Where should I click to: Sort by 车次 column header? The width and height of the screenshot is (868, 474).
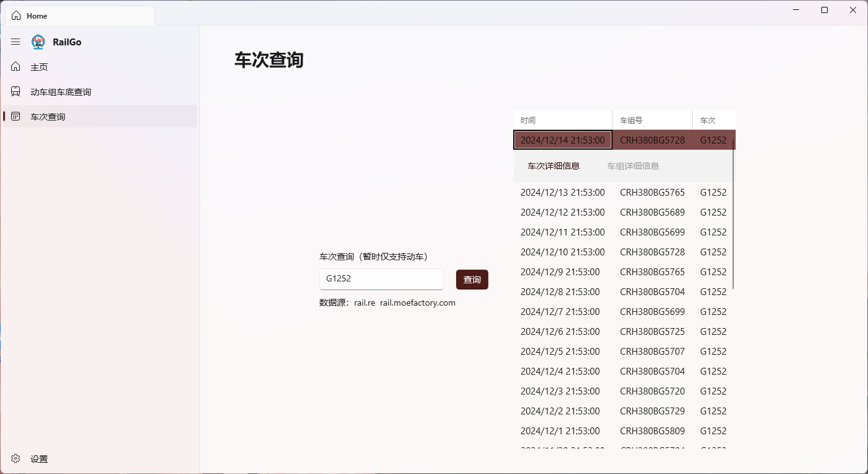714,120
